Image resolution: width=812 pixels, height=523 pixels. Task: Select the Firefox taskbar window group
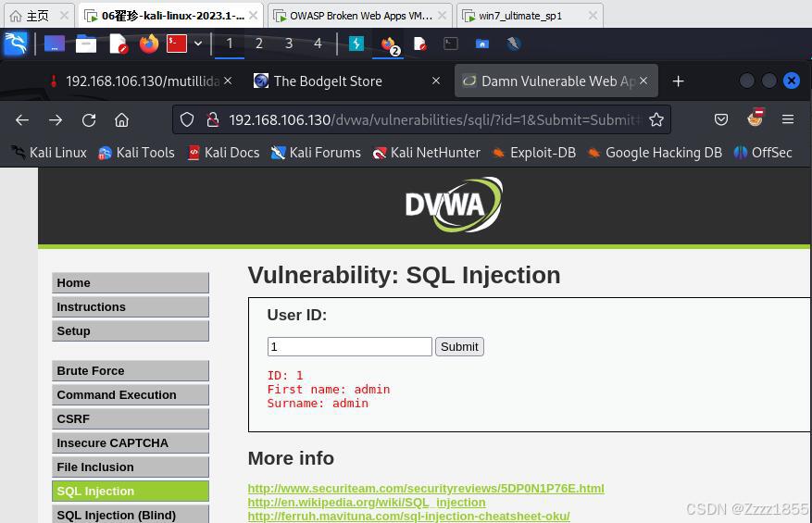(388, 44)
